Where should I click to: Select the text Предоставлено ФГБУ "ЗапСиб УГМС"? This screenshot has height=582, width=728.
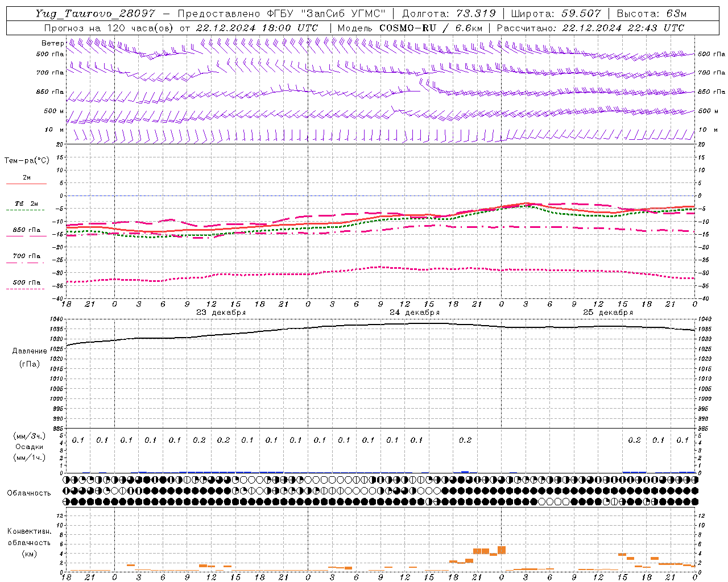(x=282, y=14)
